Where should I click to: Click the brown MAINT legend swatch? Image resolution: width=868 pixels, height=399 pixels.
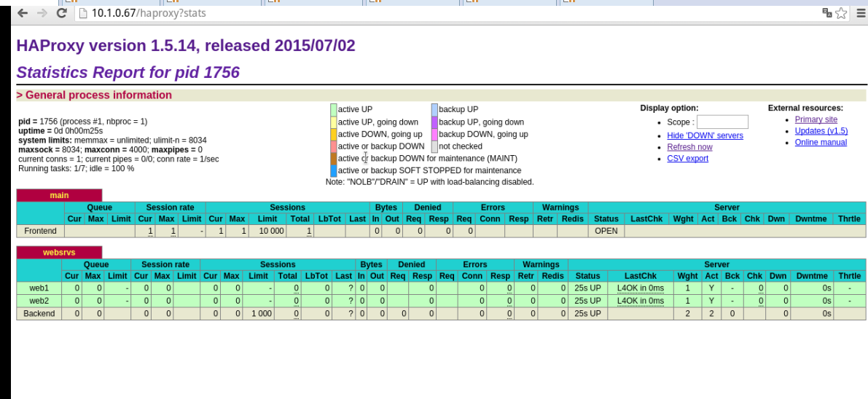coord(334,158)
